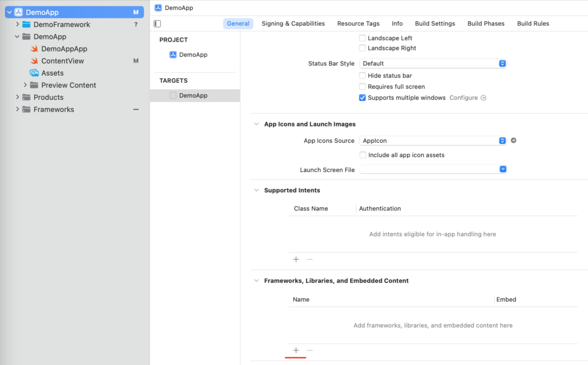The height and width of the screenshot is (365, 588).
Task: Open the Build Rules tab
Action: click(x=533, y=24)
